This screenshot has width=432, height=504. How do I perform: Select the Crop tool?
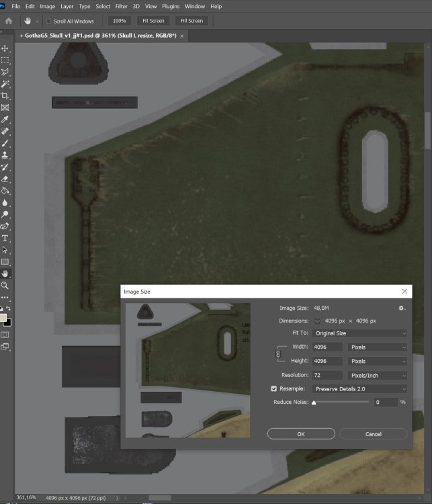[5, 96]
